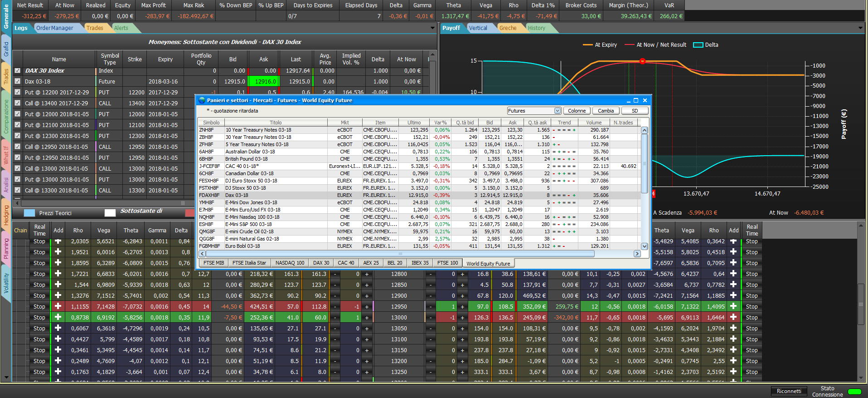This screenshot has height=398, width=868.
Task: Click the blue Prezzi Teorici color swatch
Action: (x=29, y=213)
